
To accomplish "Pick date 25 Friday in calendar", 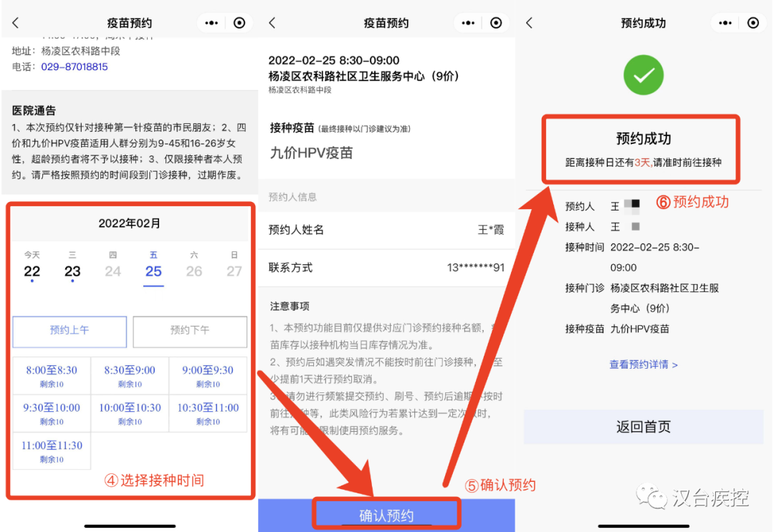I will (153, 271).
